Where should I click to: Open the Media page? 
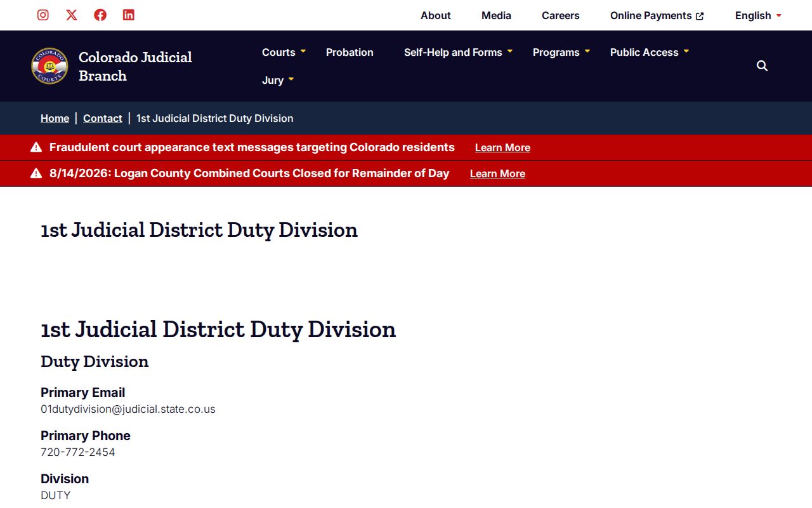496,15
